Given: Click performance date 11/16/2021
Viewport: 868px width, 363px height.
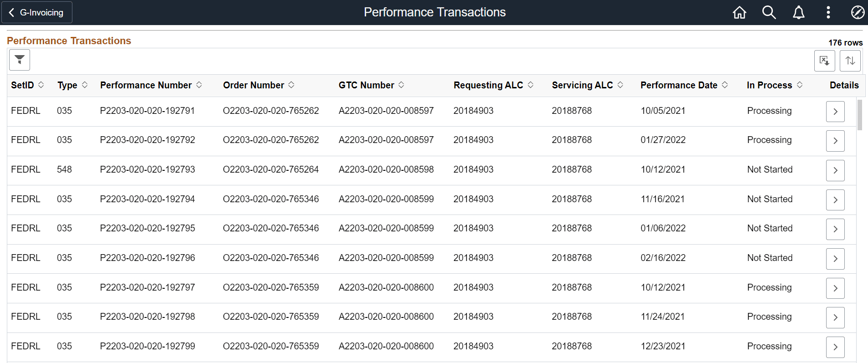Looking at the screenshot, I should point(663,199).
